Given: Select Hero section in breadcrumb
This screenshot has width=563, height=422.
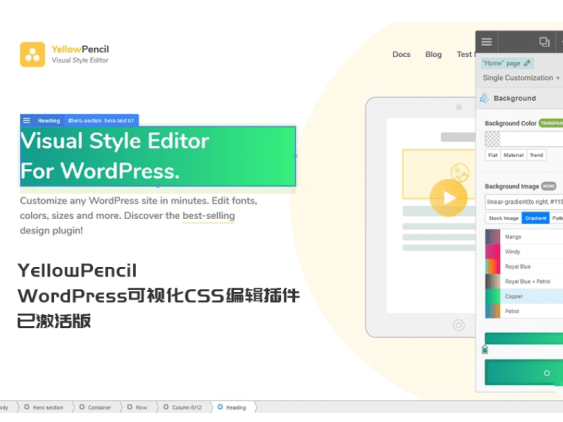Looking at the screenshot, I should pyautogui.click(x=44, y=407).
